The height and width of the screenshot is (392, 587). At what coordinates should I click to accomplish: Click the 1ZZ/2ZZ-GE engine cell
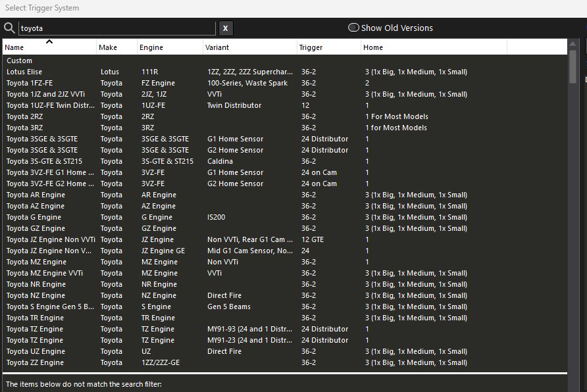[160, 363]
